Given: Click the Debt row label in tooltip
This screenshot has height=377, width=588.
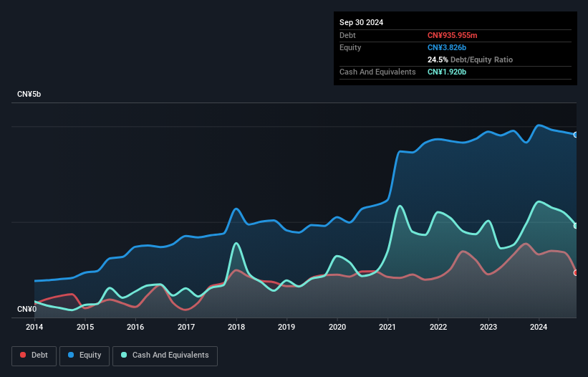Looking at the screenshot, I should [347, 35].
